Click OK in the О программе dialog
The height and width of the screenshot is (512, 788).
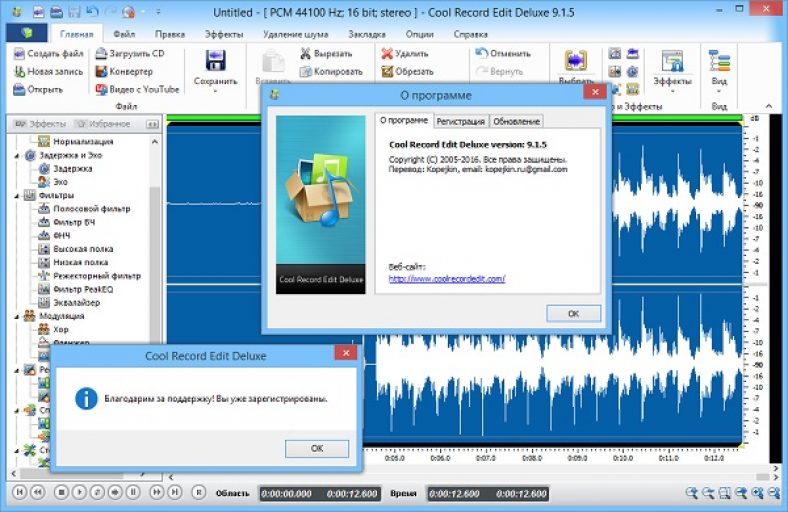[573, 313]
